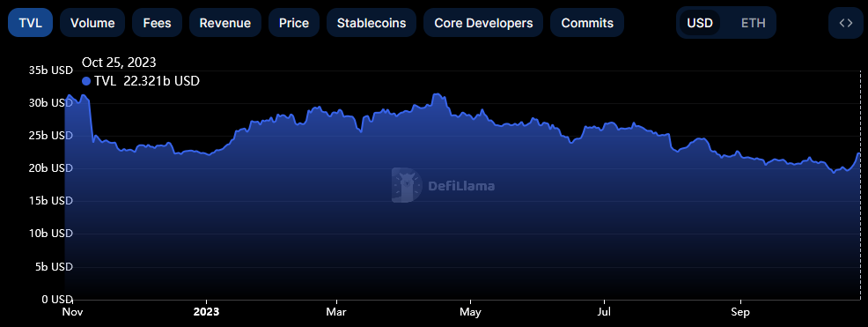Enable the Fees metric on chart
The width and height of the screenshot is (868, 327).
[158, 23]
